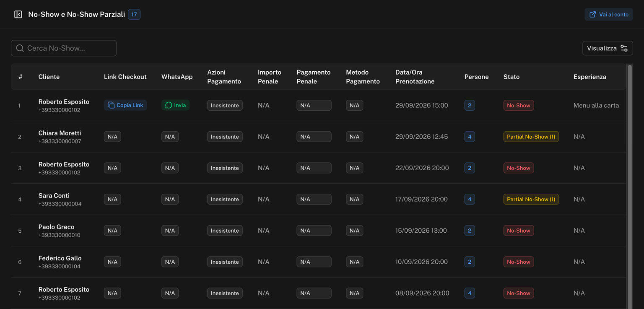Collapse the sidebar panel icon
The height and width of the screenshot is (309, 644).
[18, 15]
